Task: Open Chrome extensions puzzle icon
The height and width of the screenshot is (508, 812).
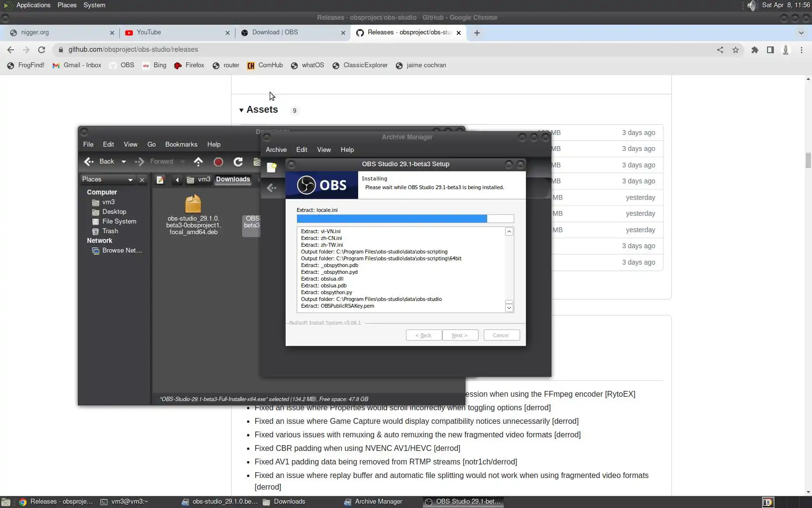Action: (754, 49)
